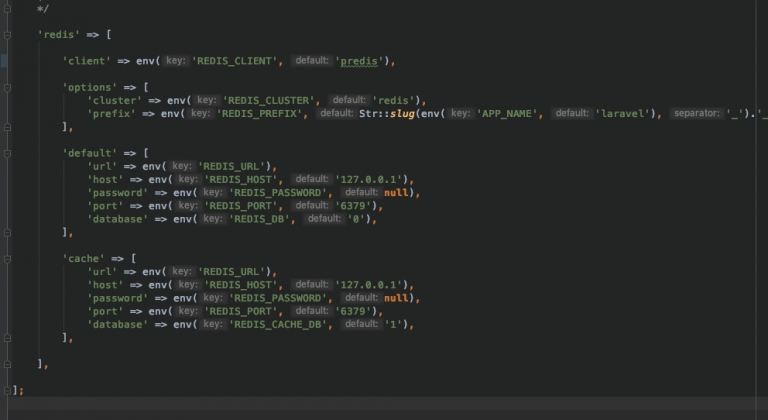Click fold marker at comment end '*/'

(7, 8)
